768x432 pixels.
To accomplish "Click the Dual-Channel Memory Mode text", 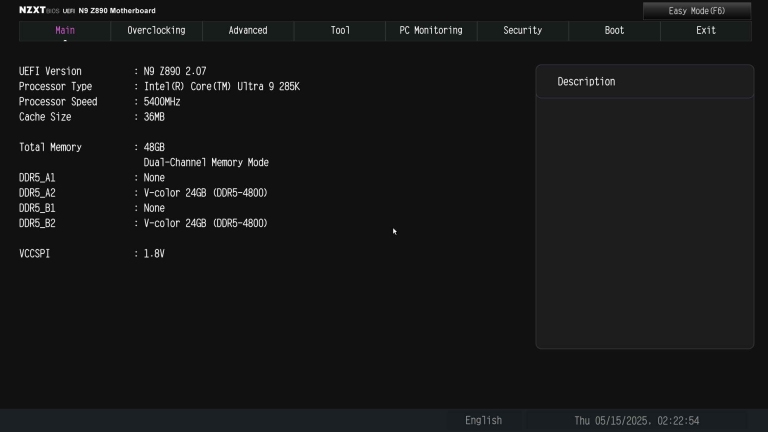I will [206, 163].
